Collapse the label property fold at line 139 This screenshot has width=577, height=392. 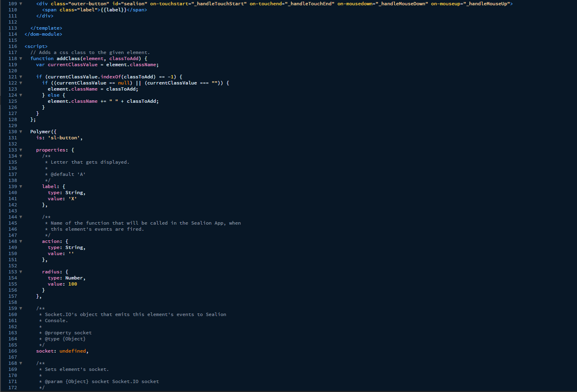[21, 186]
